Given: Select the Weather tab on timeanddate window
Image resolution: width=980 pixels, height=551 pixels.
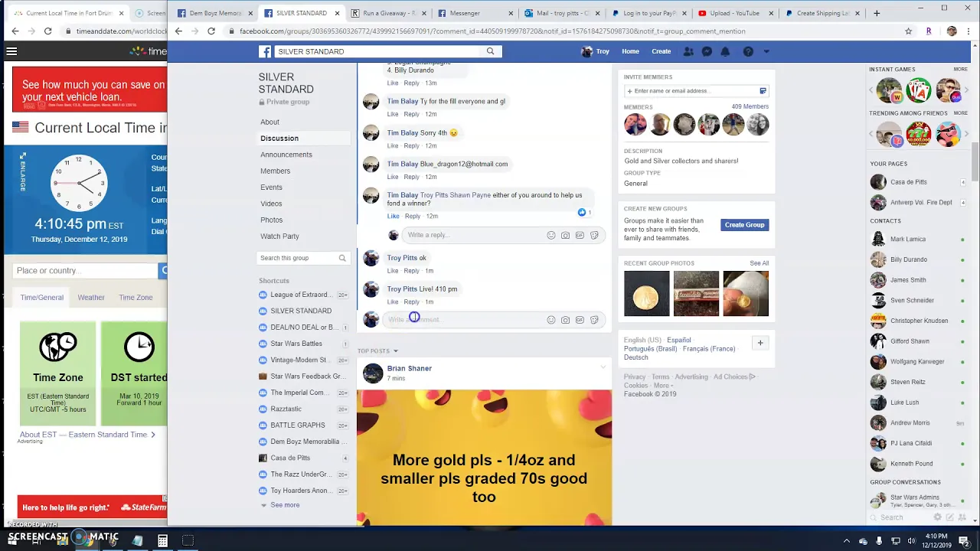Looking at the screenshot, I should point(91,298).
